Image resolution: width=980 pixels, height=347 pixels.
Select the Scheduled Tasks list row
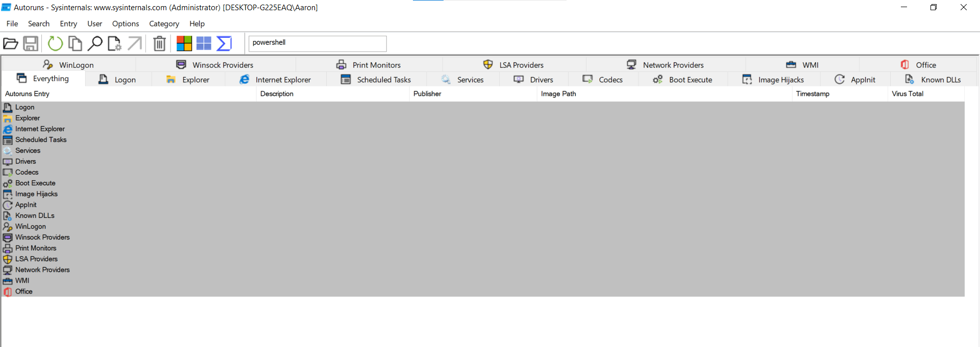pos(483,140)
